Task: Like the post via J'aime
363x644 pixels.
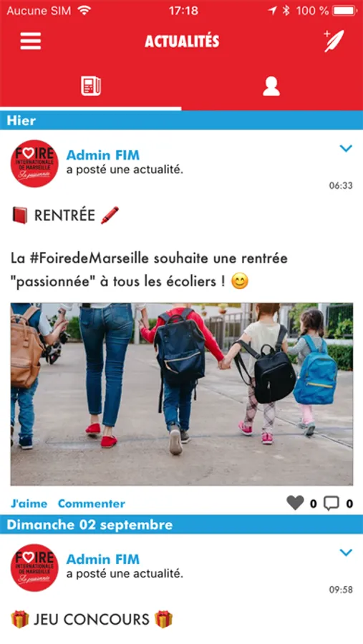Action: coord(29,504)
